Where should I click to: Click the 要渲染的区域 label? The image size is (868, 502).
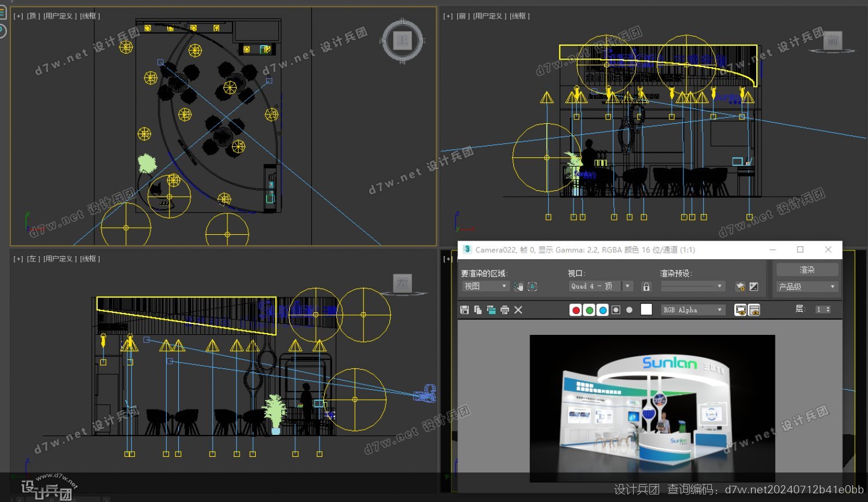point(484,273)
